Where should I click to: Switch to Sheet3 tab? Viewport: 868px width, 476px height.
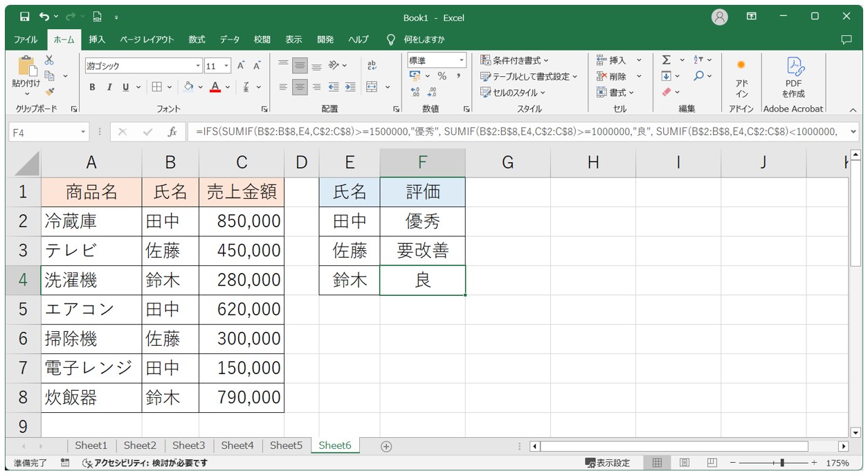tap(189, 446)
